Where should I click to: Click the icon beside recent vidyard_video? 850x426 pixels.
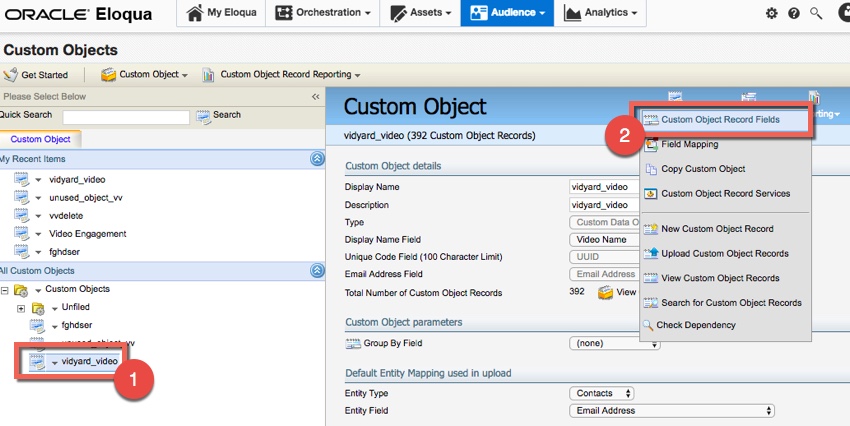point(22,179)
